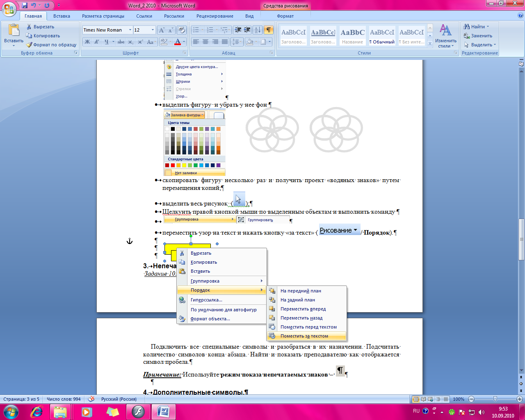Image resolution: width=525 pixels, height=420 pixels.
Task: Undo the last action
Action: [34, 6]
